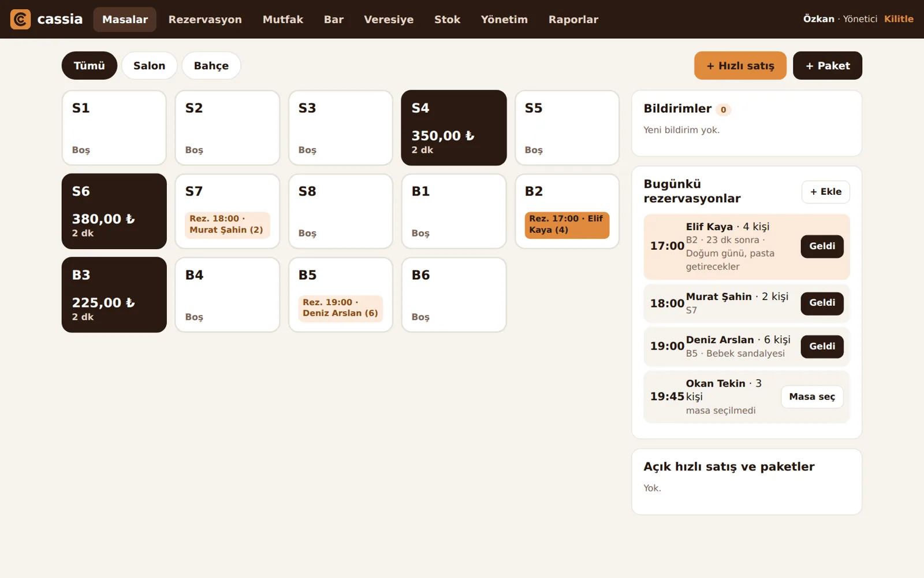Mark Elif Kaya as Geldi
This screenshot has width=924, height=578.
coord(822,246)
